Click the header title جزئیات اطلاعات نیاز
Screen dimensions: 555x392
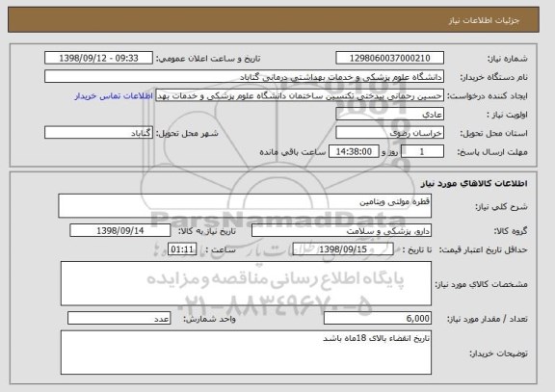tap(484, 20)
